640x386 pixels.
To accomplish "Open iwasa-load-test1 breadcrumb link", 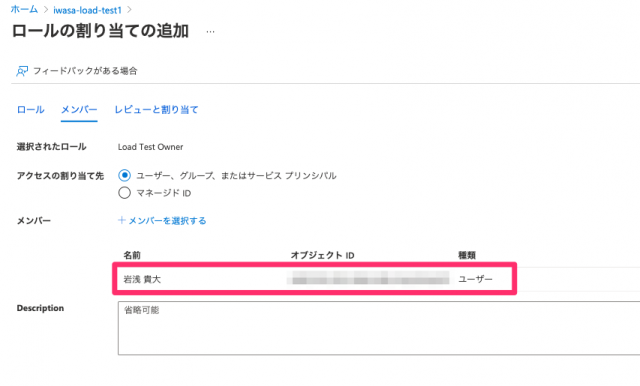I will 87,10.
